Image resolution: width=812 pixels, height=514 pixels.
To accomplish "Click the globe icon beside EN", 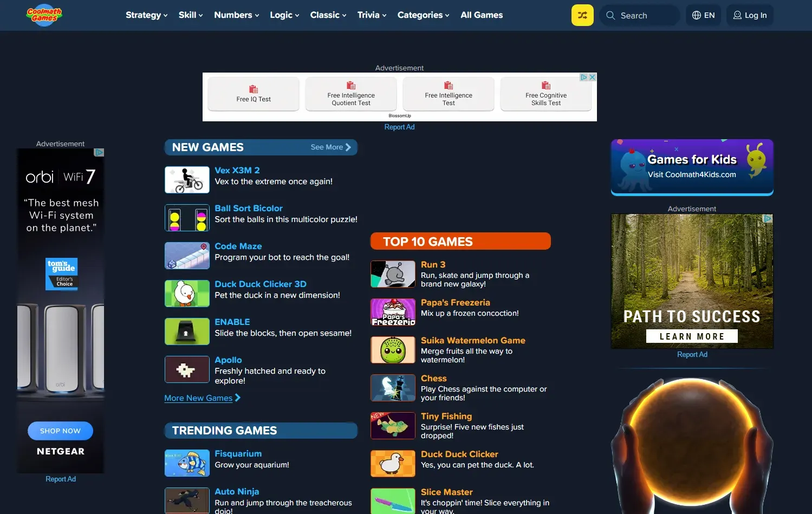I will pyautogui.click(x=697, y=15).
